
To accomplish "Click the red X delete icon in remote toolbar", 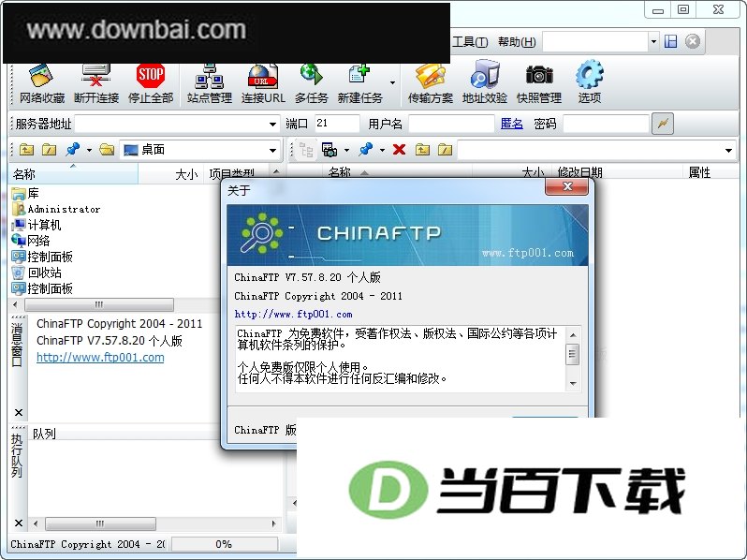I will click(399, 150).
